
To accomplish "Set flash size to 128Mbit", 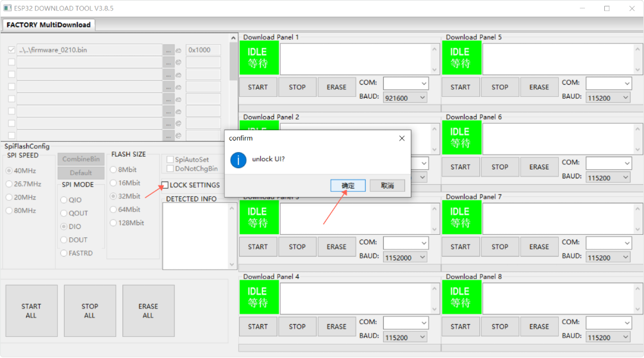I will (x=113, y=223).
